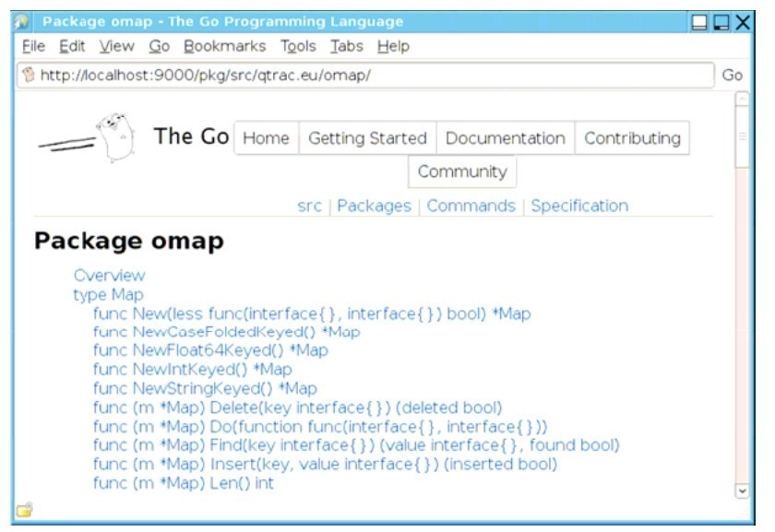Follow the Packages link
775x532 pixels.
point(374,206)
